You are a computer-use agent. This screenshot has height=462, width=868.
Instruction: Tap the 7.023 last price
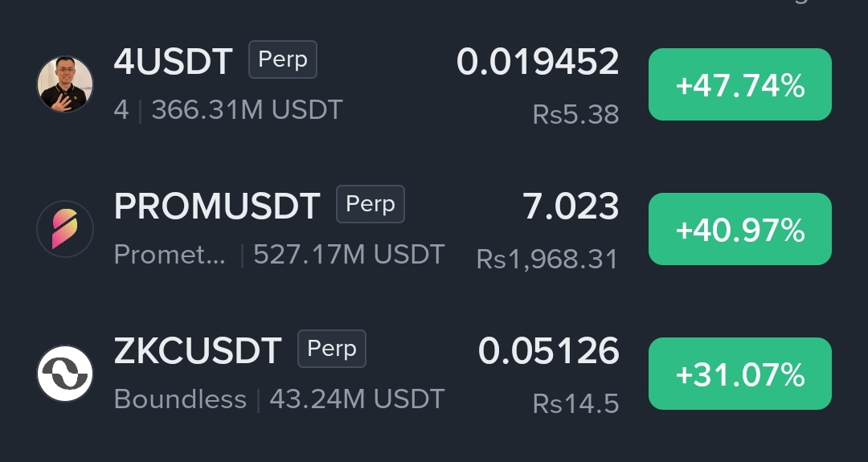pos(571,206)
